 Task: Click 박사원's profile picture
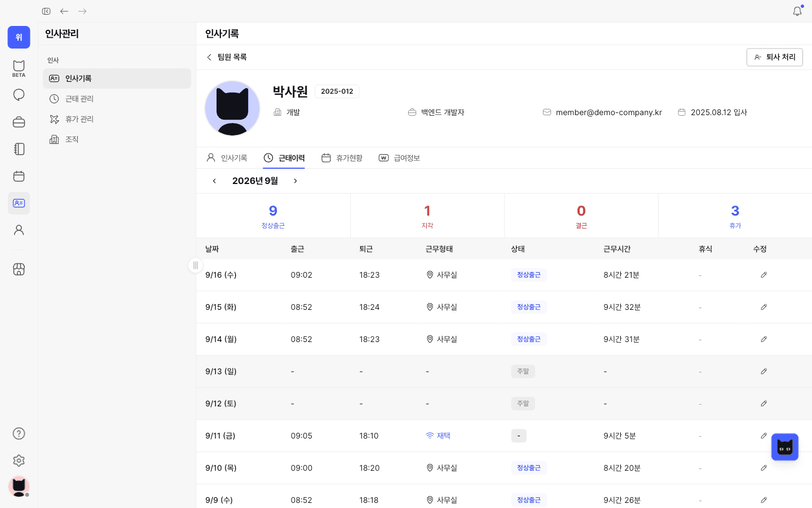pos(232,108)
